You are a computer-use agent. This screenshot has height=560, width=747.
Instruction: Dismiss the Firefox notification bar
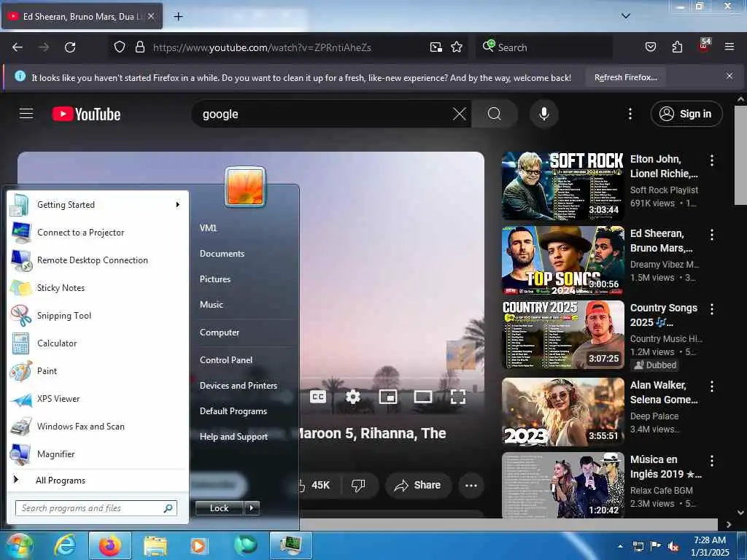(x=729, y=76)
